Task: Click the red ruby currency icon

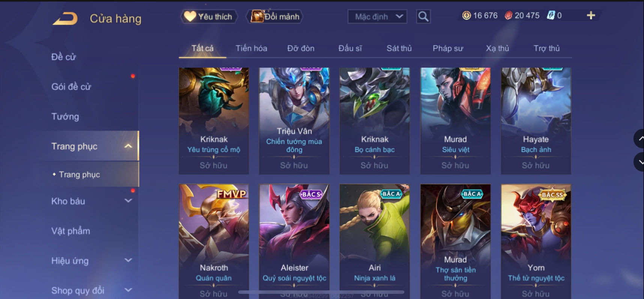Action: (x=509, y=15)
